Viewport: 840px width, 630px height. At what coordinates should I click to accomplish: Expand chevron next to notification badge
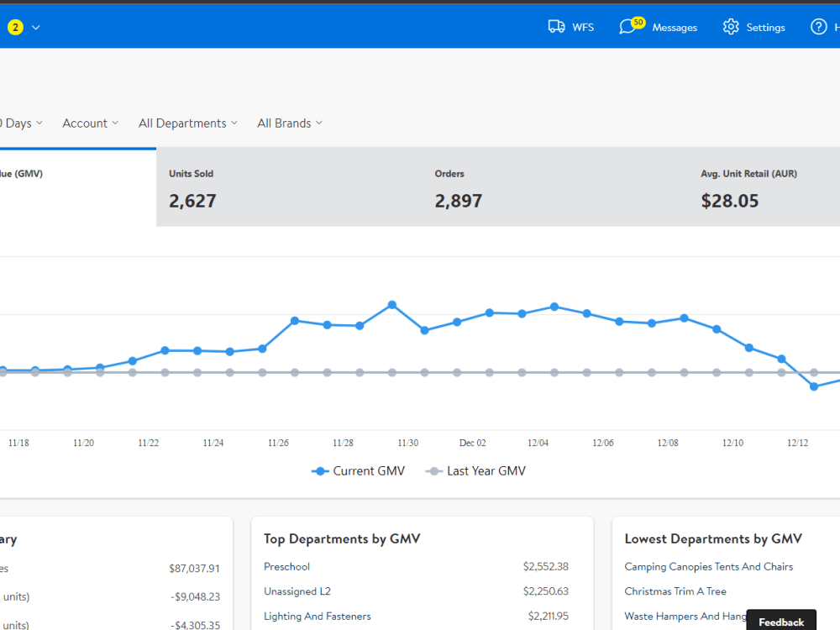click(x=36, y=28)
